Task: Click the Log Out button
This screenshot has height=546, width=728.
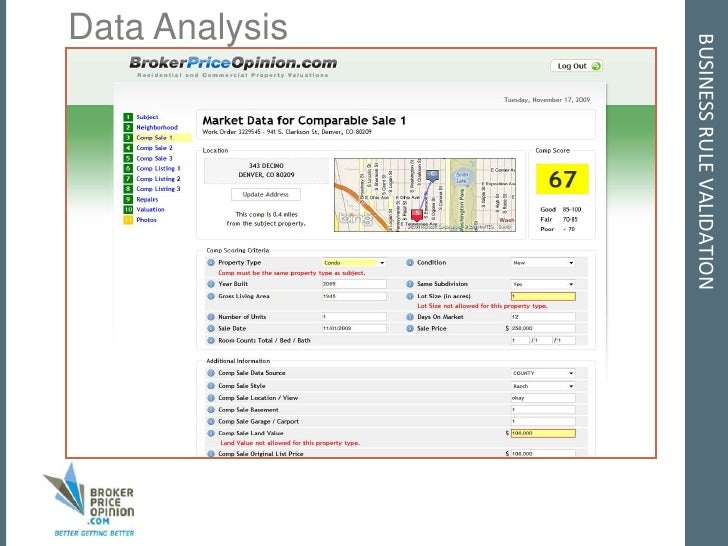Action: [x=576, y=66]
